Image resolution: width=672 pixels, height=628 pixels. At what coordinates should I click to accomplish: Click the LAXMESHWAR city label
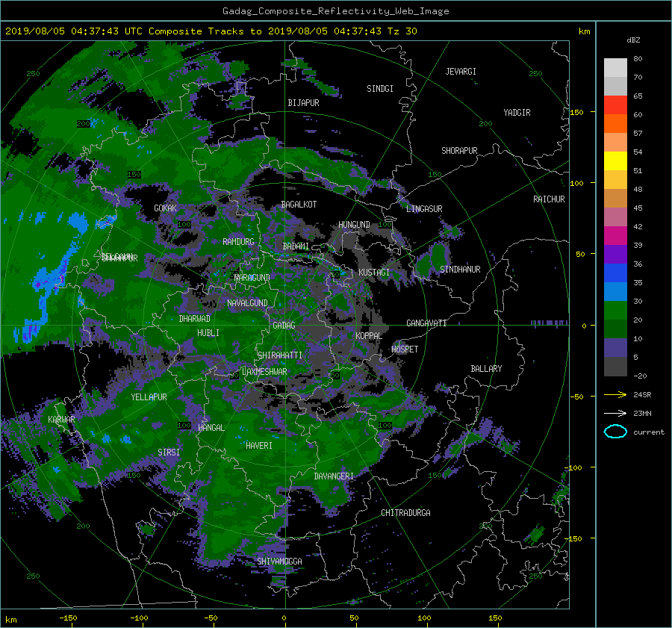[264, 372]
